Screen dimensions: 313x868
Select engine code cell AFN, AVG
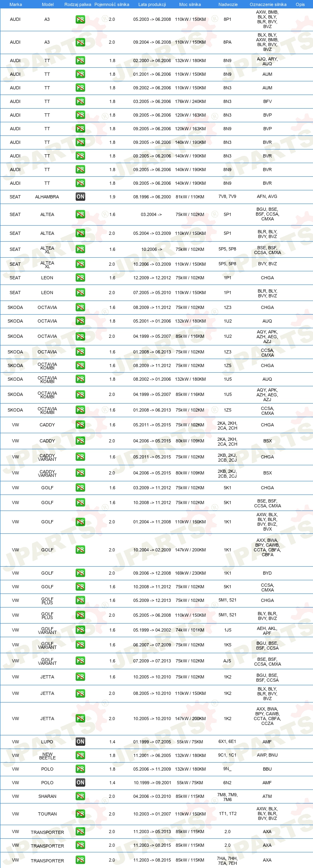[x=267, y=196]
